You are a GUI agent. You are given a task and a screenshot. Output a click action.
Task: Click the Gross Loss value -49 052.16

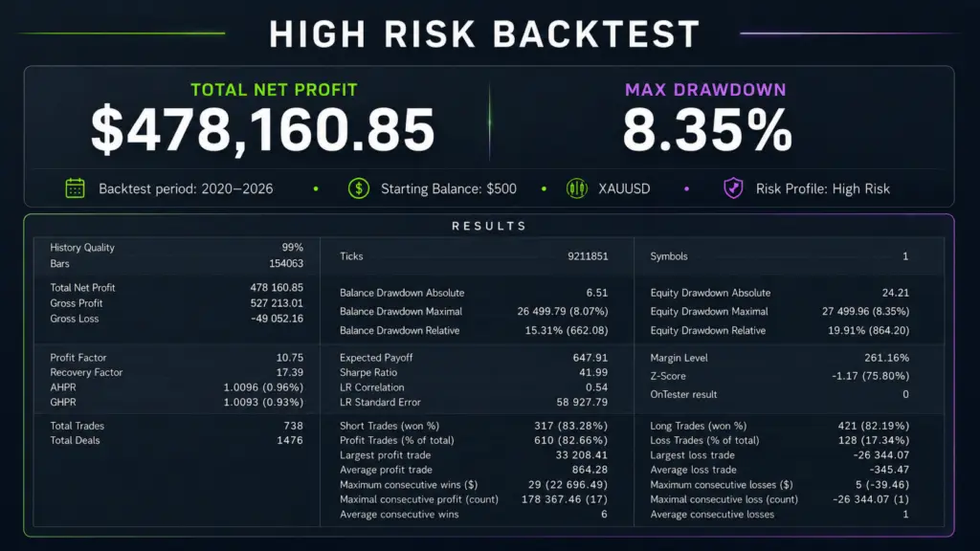(277, 319)
